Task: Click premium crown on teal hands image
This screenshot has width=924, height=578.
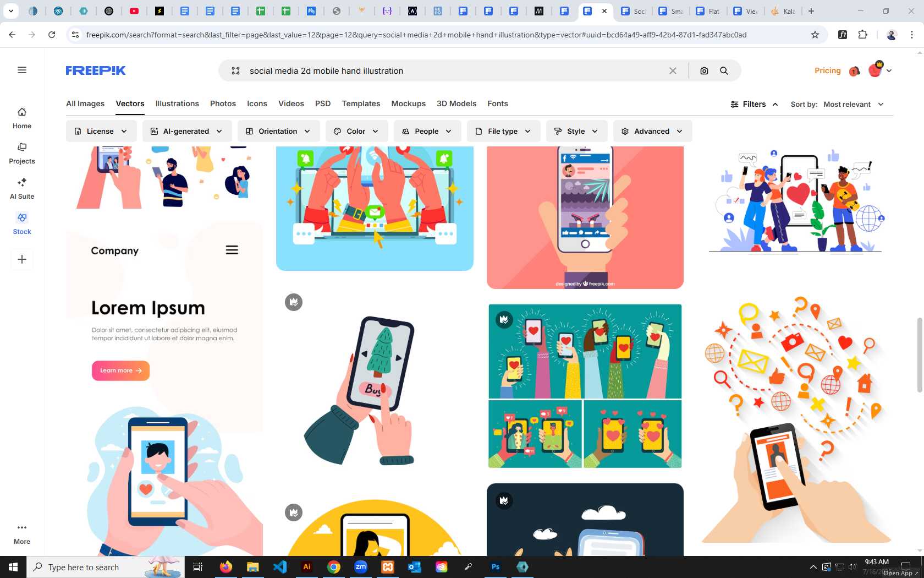Action: tap(504, 319)
